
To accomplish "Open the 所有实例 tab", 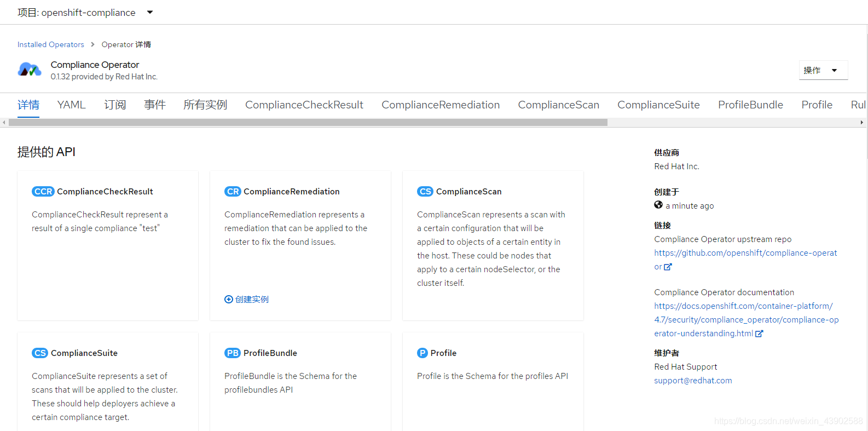I will coord(205,105).
